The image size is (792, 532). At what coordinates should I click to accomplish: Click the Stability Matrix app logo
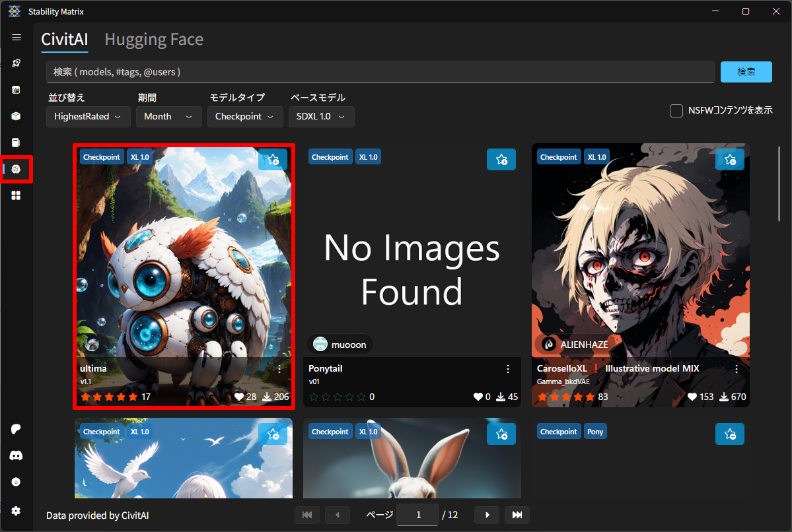[15, 11]
